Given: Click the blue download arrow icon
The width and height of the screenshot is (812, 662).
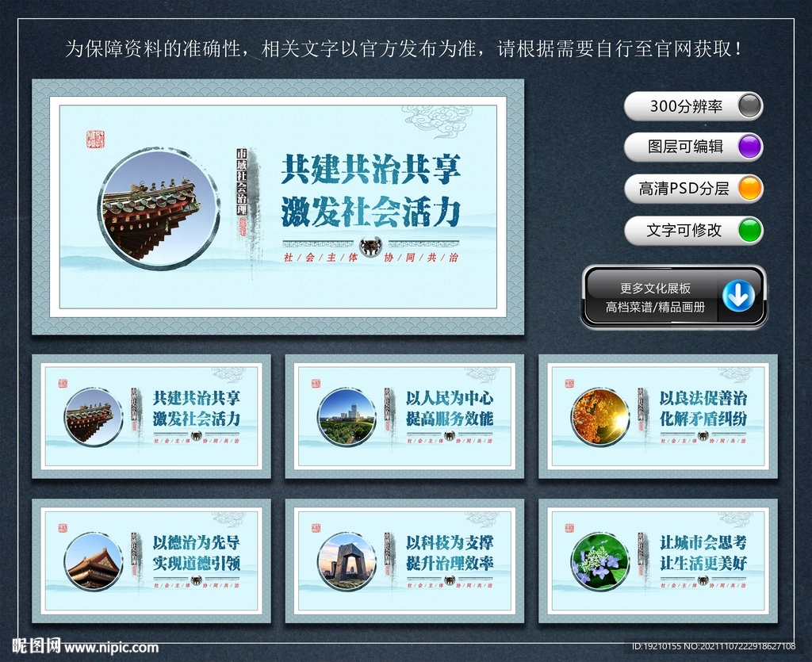Looking at the screenshot, I should pyautogui.click(x=738, y=296).
